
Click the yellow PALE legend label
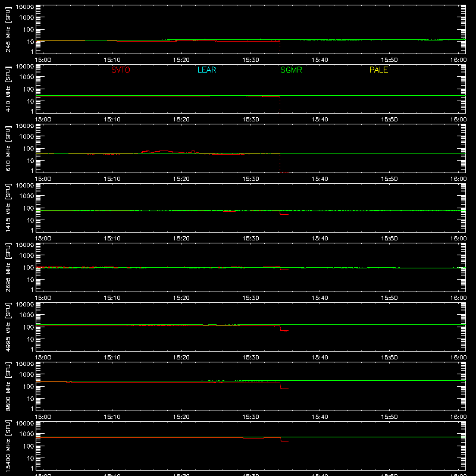pyautogui.click(x=378, y=70)
